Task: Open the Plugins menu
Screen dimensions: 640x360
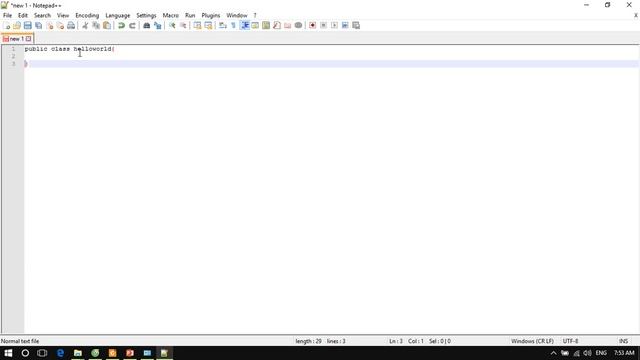Action: tap(211, 15)
